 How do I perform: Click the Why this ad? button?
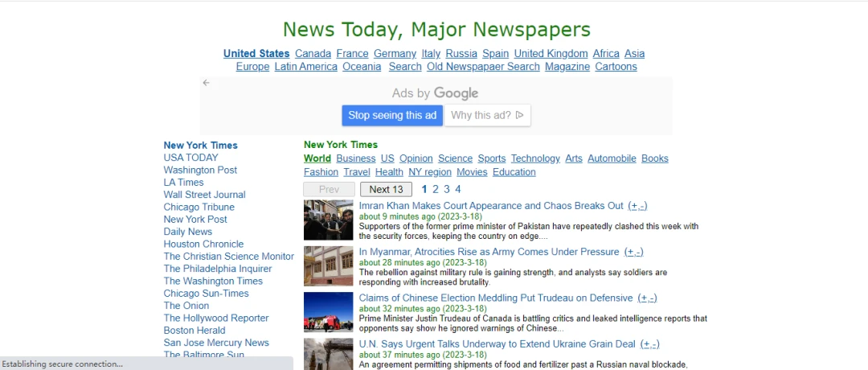point(487,115)
